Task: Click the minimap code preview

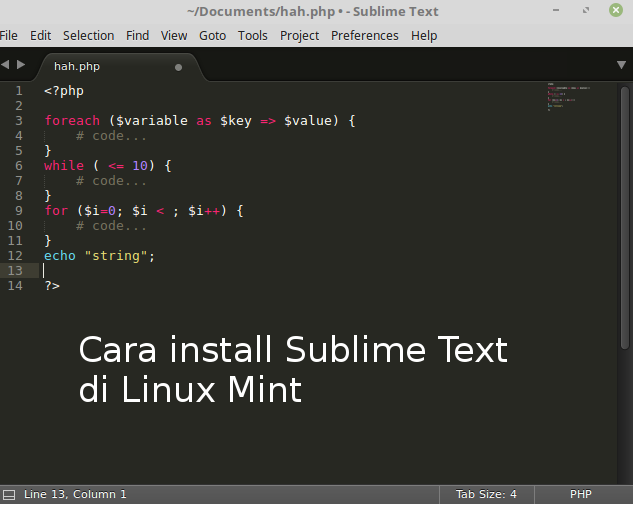Action: pos(569,97)
